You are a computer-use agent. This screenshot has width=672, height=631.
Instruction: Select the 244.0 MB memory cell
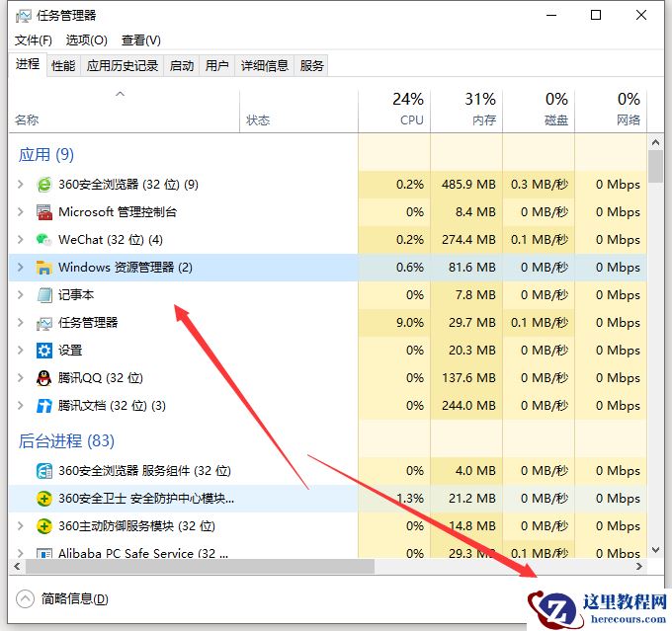click(x=466, y=405)
